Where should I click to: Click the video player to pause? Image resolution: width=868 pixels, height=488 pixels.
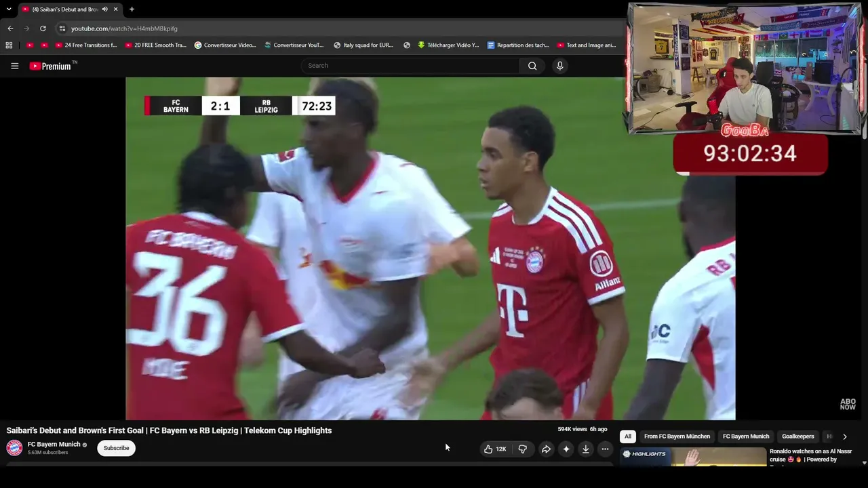click(430, 248)
